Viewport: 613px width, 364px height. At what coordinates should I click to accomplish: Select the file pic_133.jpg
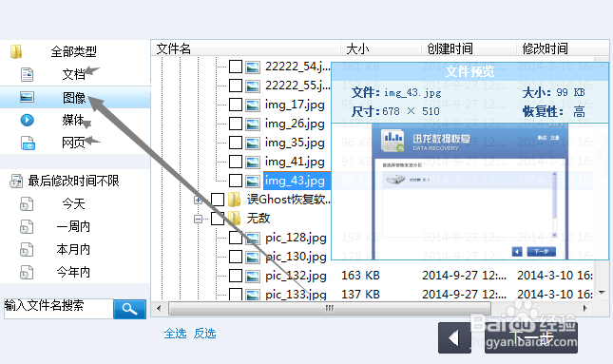coord(296,295)
